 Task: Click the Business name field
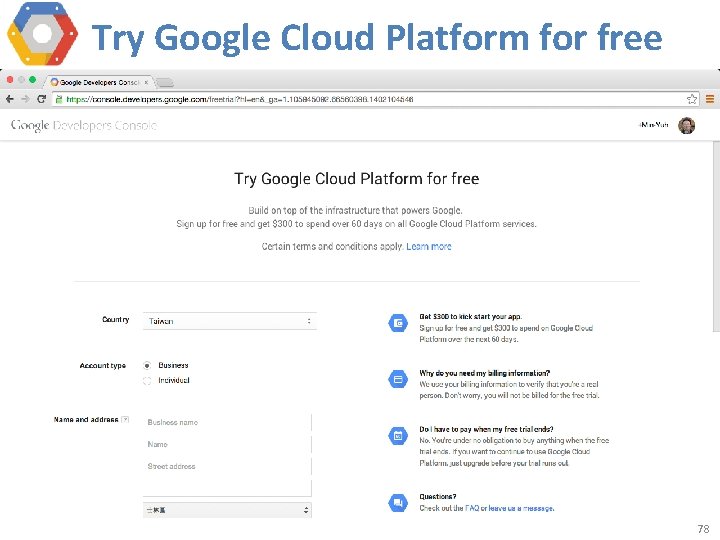click(227, 423)
